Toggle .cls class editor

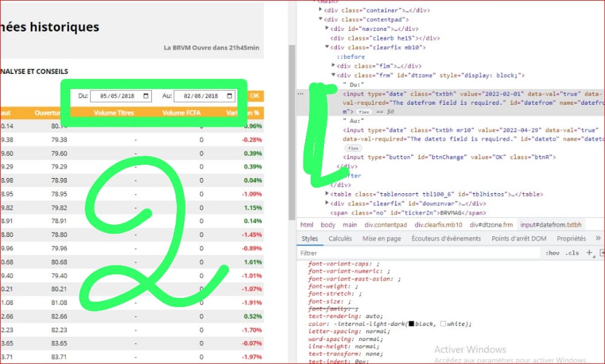coord(572,253)
